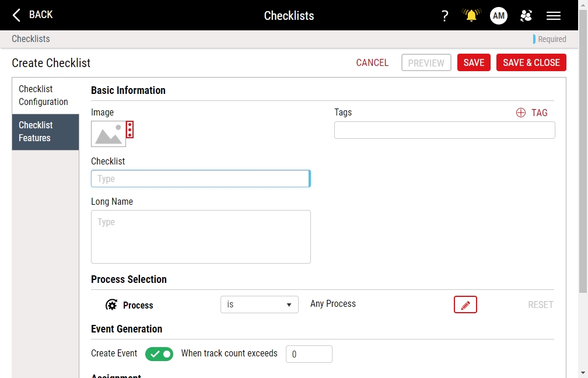Toggle the Create Event switch
Image resolution: width=588 pixels, height=378 pixels.
pyautogui.click(x=159, y=354)
